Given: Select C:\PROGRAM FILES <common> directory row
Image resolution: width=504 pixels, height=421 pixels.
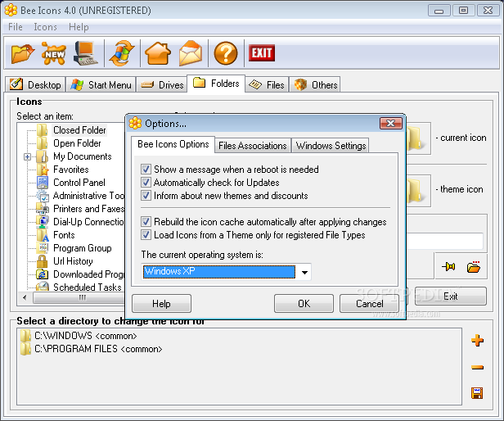Looking at the screenshot, I should coord(98,349).
